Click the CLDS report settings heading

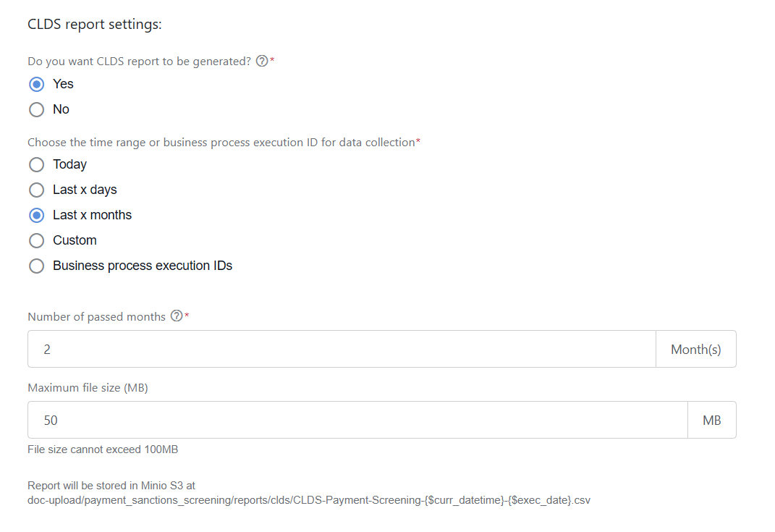coord(95,24)
